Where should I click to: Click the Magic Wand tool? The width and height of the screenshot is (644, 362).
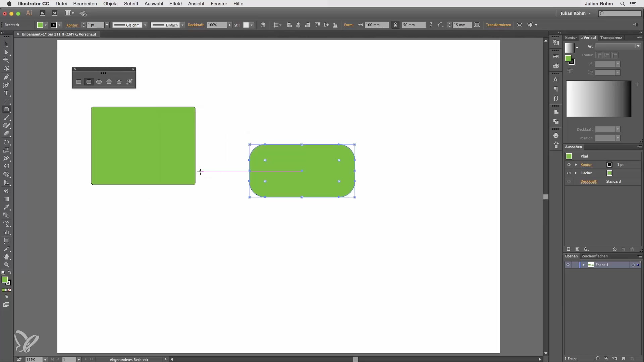[6, 61]
